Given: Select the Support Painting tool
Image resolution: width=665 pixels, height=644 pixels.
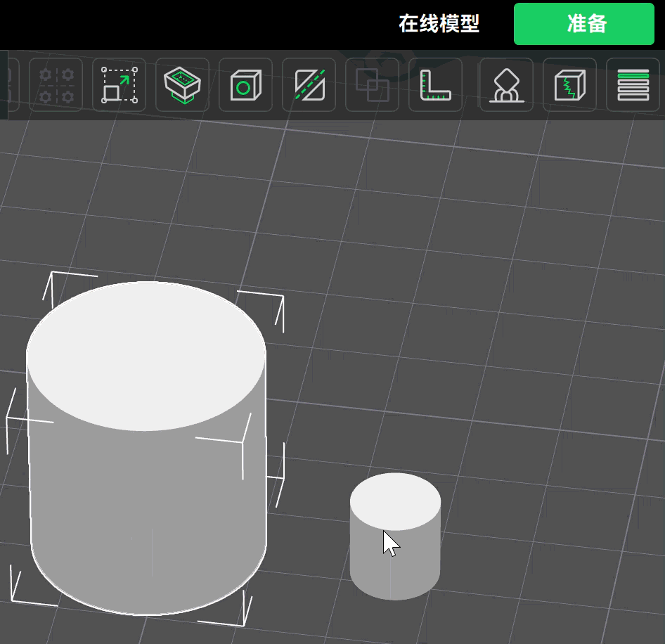Looking at the screenshot, I should click(x=506, y=85).
